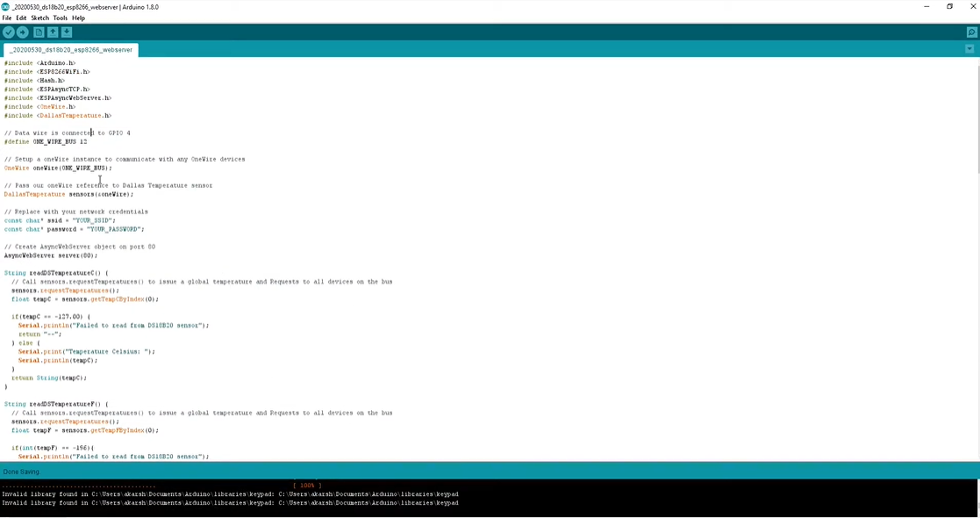Open the File menu

coord(7,18)
